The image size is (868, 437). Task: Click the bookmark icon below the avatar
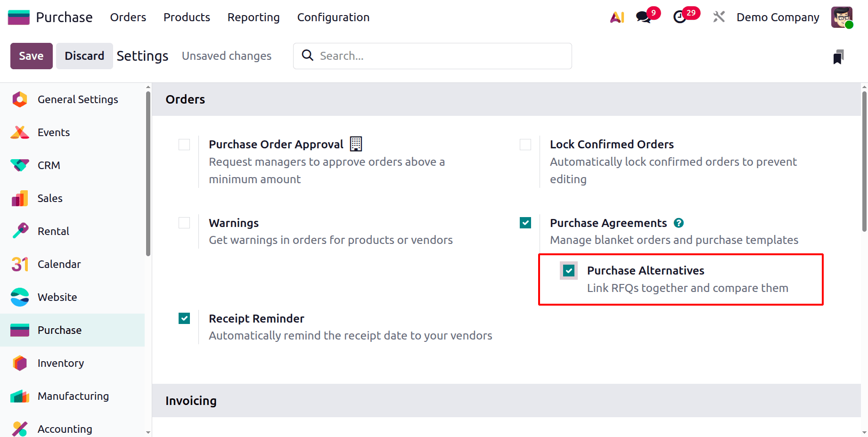839,56
